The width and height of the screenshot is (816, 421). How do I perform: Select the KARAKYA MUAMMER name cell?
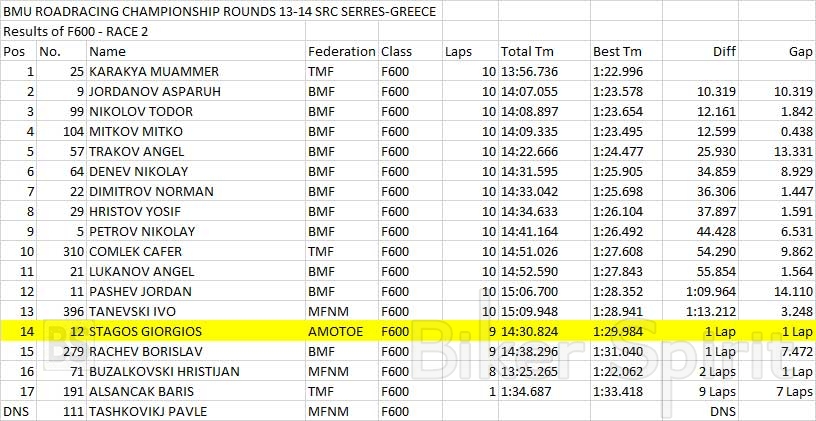pos(139,71)
